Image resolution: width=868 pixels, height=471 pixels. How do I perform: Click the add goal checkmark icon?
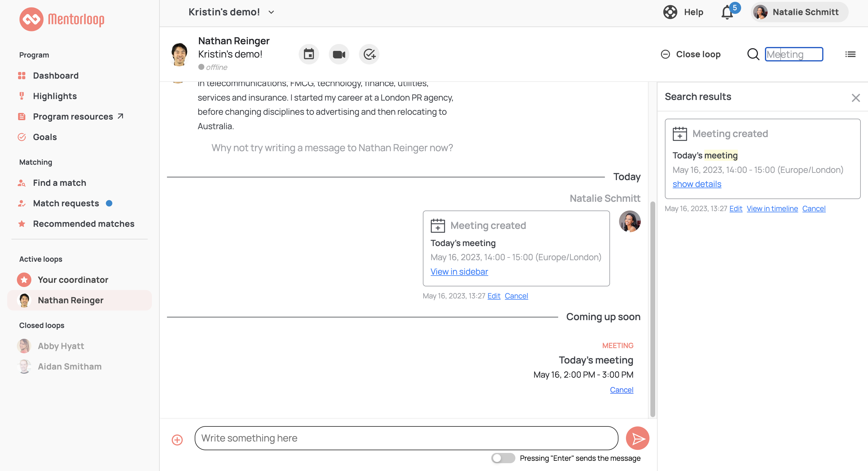click(x=369, y=54)
